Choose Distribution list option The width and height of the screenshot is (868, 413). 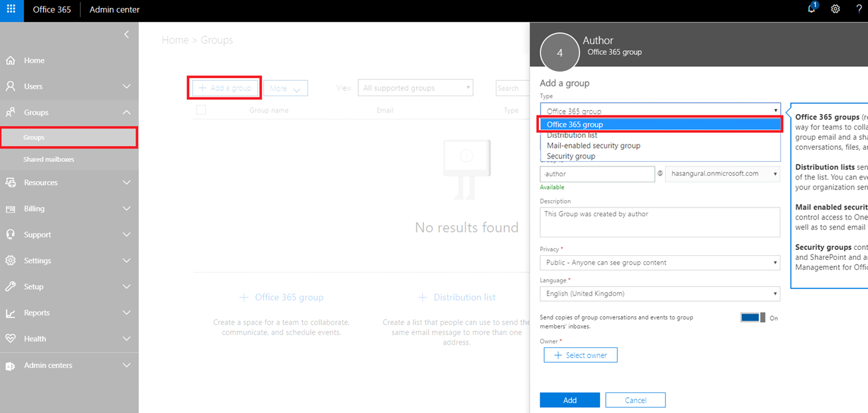tap(660, 135)
